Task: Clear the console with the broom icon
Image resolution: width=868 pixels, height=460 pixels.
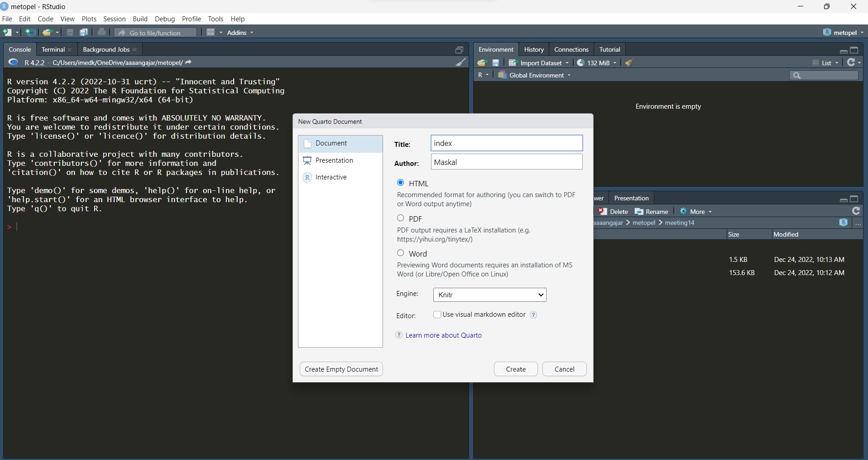Action: [x=460, y=63]
